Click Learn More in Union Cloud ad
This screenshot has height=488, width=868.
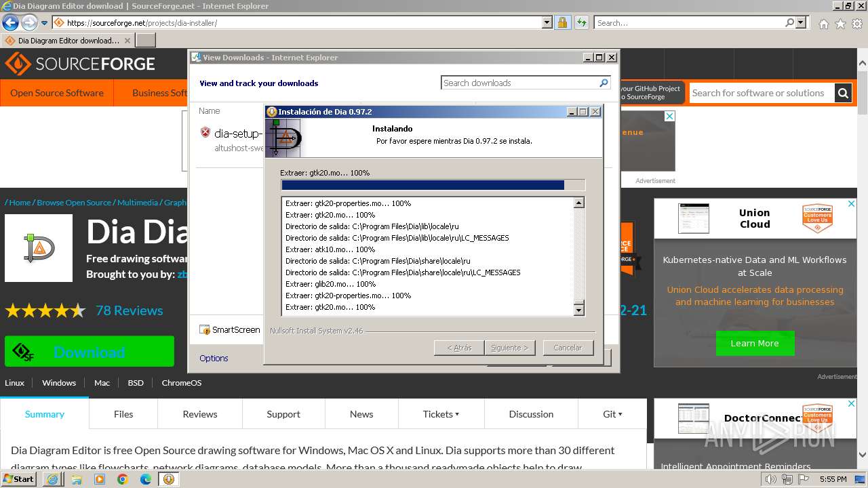point(755,344)
